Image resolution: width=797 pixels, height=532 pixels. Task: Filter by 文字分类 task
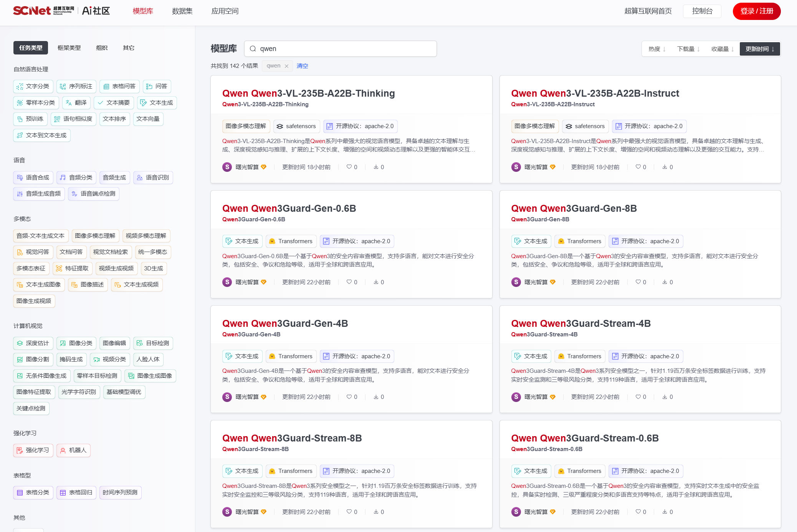point(33,86)
